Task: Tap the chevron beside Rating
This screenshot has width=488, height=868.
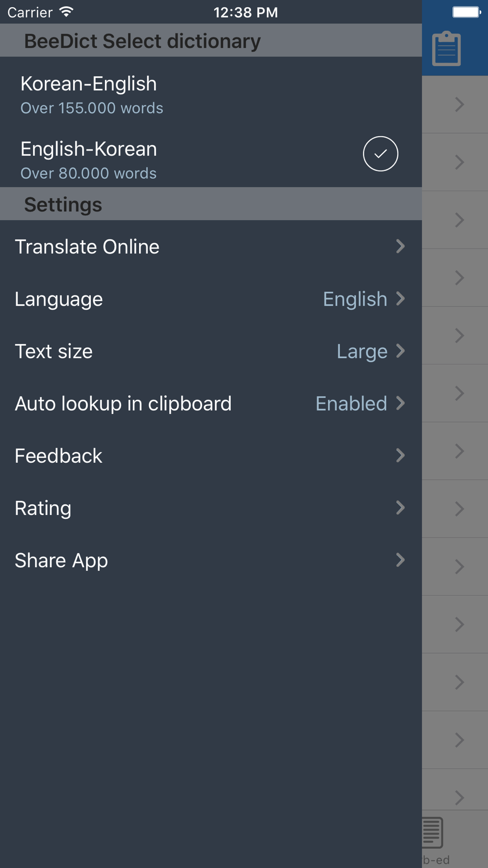Action: tap(401, 508)
